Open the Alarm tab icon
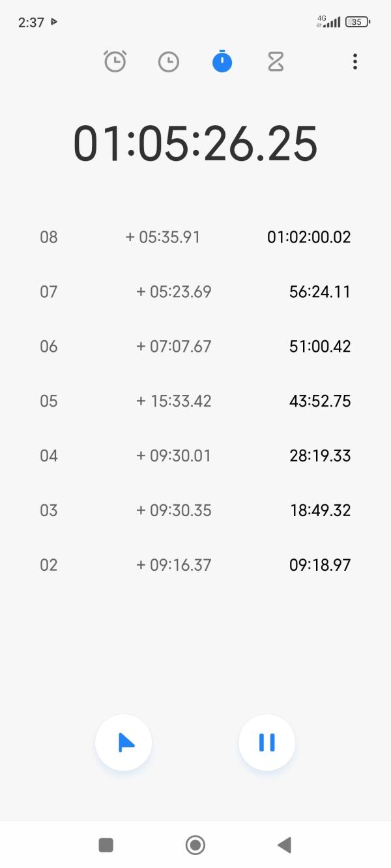Screen dimensions: 391x868 115,62
